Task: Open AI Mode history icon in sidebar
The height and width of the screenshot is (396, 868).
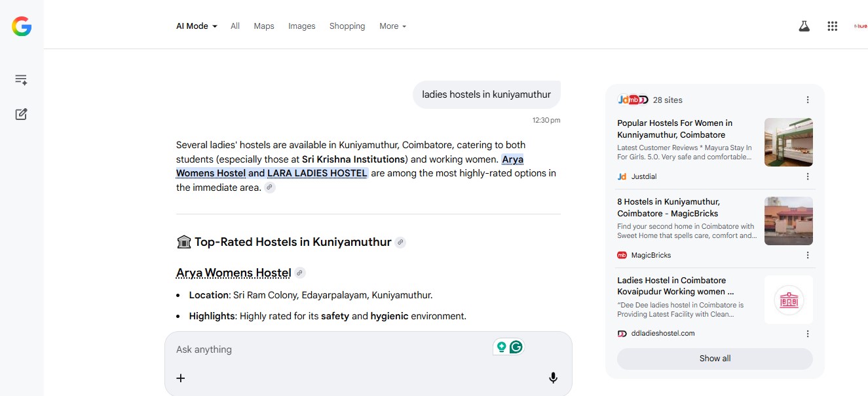Action: pyautogui.click(x=21, y=80)
